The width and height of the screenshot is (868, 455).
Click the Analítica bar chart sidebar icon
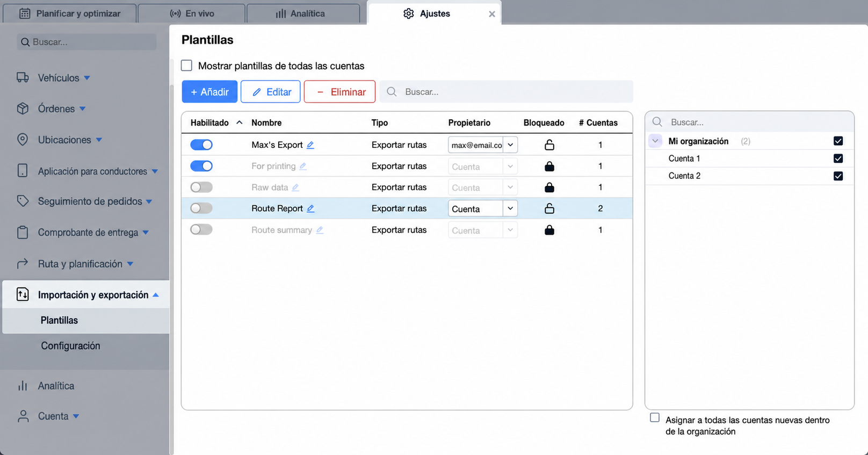pos(23,386)
